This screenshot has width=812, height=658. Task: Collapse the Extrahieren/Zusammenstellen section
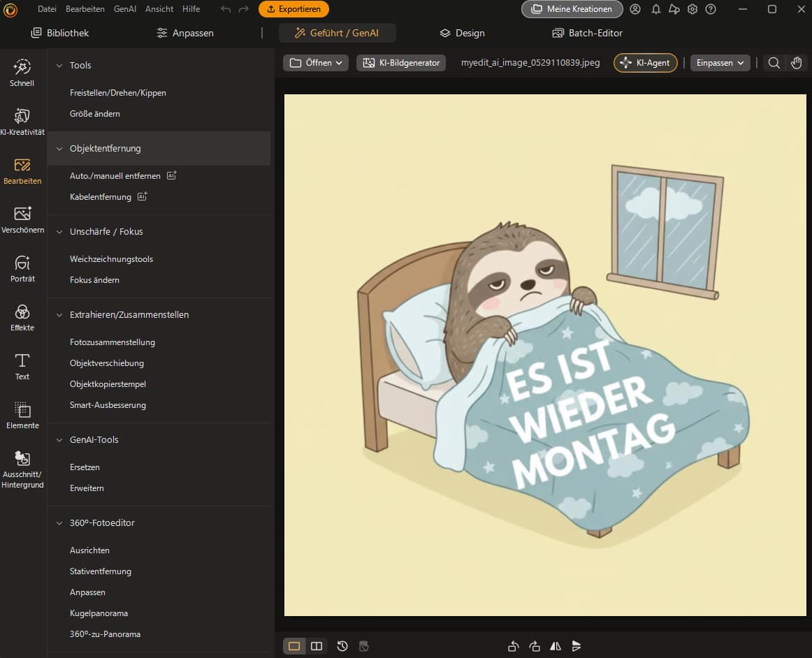point(59,315)
